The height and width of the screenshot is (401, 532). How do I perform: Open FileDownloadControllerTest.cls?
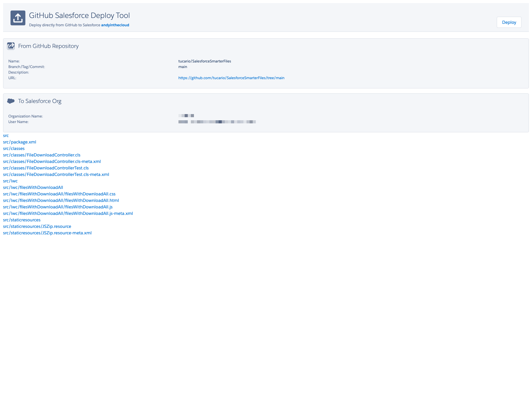pyautogui.click(x=45, y=168)
